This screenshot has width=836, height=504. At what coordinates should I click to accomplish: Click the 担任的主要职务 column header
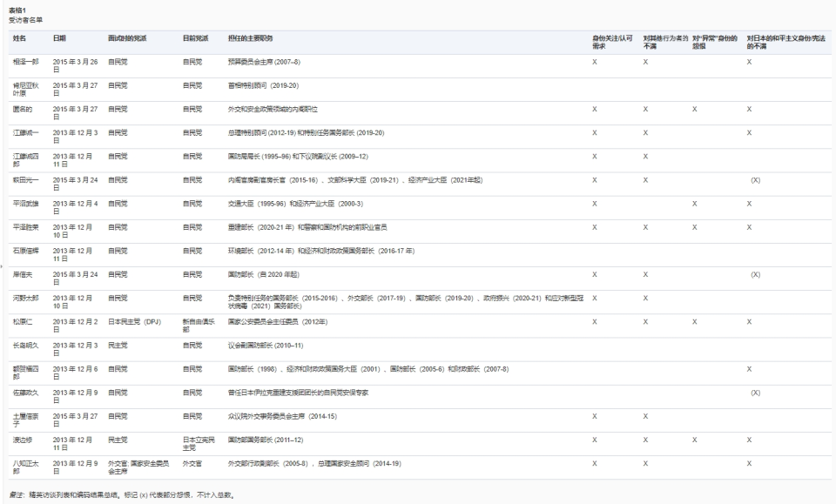point(251,38)
